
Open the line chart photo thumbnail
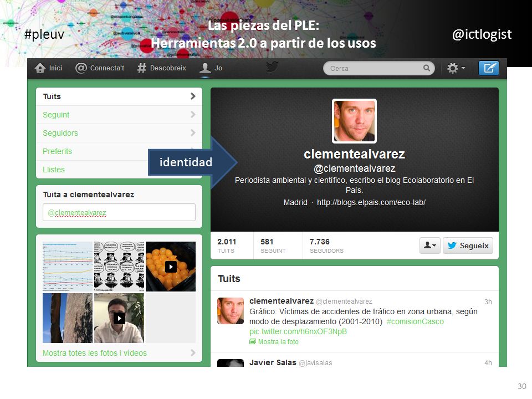click(68, 267)
